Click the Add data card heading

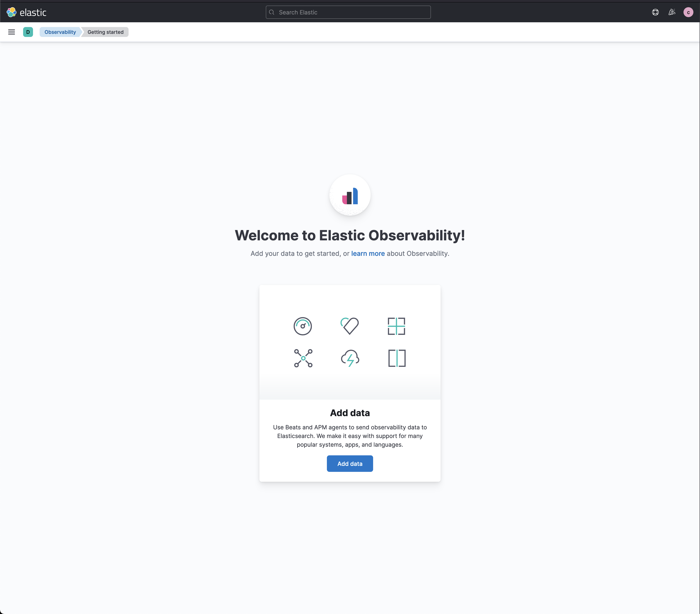pyautogui.click(x=350, y=413)
